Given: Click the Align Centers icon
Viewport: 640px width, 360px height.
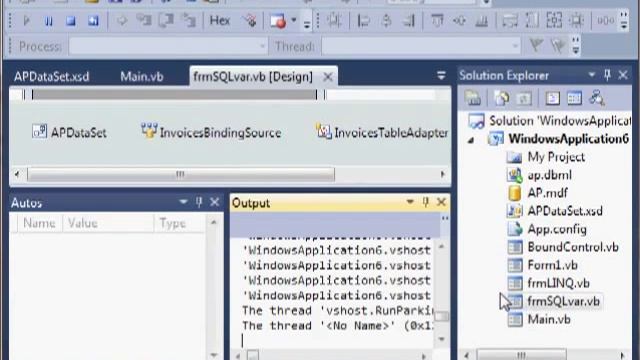Looking at the screenshot, I should tap(386, 20).
